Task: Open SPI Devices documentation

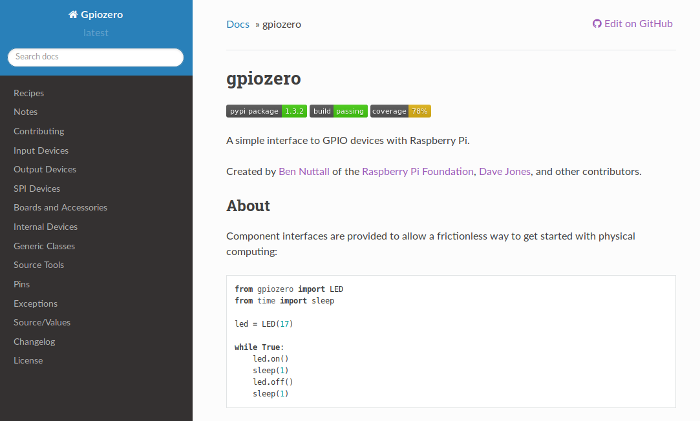Action: [36, 189]
